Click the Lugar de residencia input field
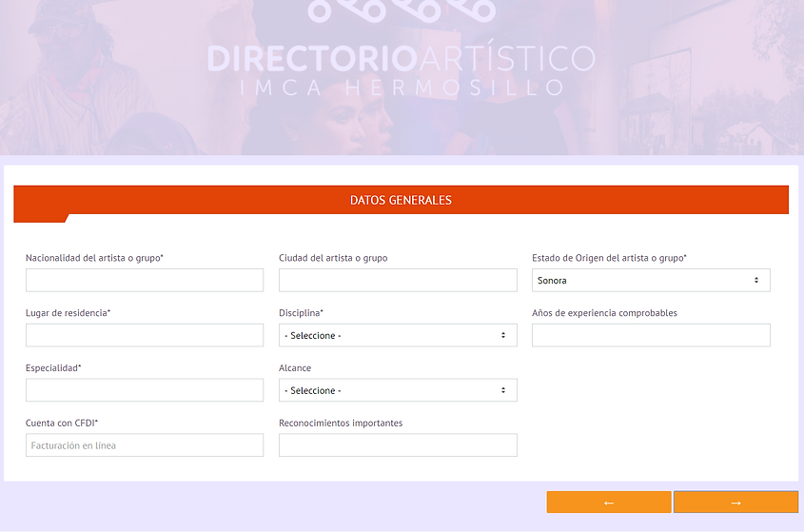This screenshot has width=804, height=532. pyautogui.click(x=145, y=335)
